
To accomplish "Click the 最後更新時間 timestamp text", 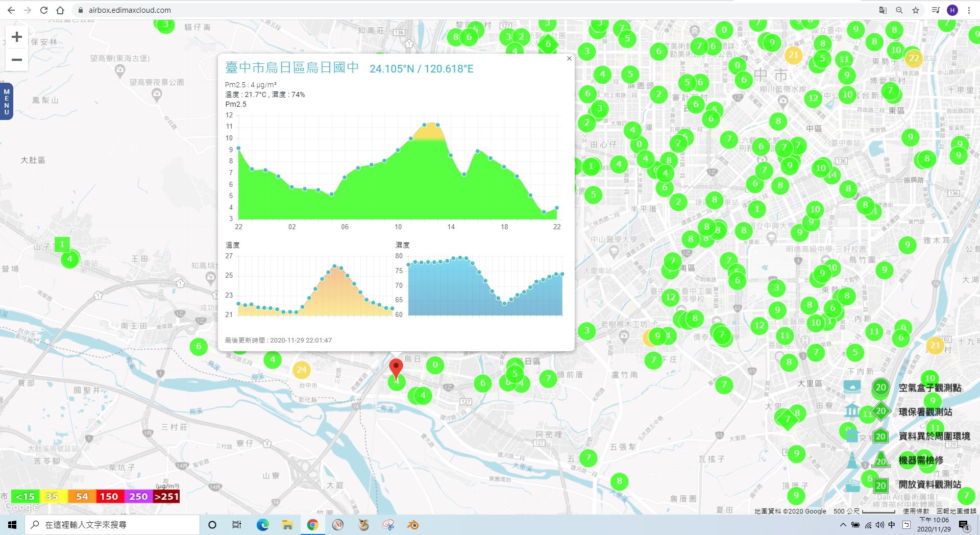I will 278,340.
